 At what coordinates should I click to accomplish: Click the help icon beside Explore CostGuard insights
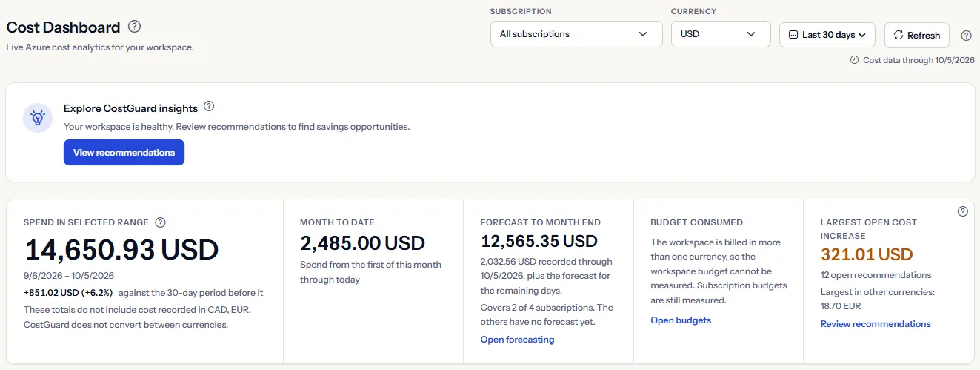click(x=209, y=107)
